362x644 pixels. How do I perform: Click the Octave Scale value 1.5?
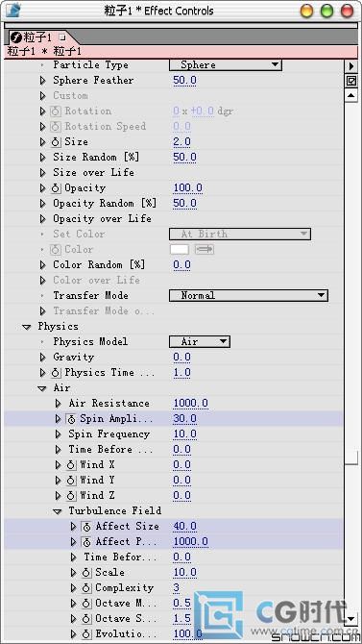click(x=181, y=619)
